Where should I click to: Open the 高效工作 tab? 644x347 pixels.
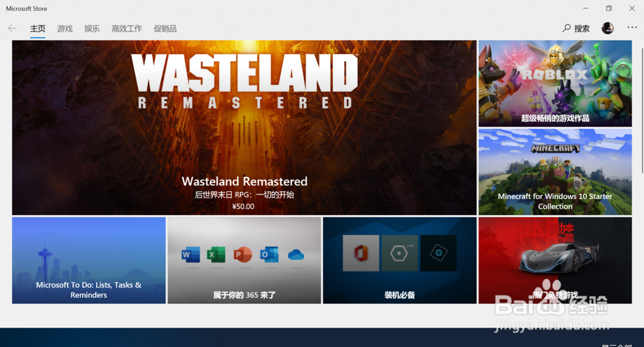tap(126, 29)
